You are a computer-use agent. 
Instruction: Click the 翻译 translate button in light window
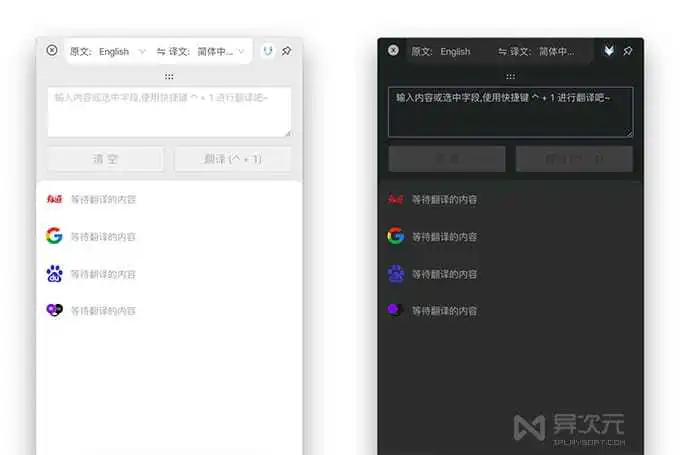(233, 159)
